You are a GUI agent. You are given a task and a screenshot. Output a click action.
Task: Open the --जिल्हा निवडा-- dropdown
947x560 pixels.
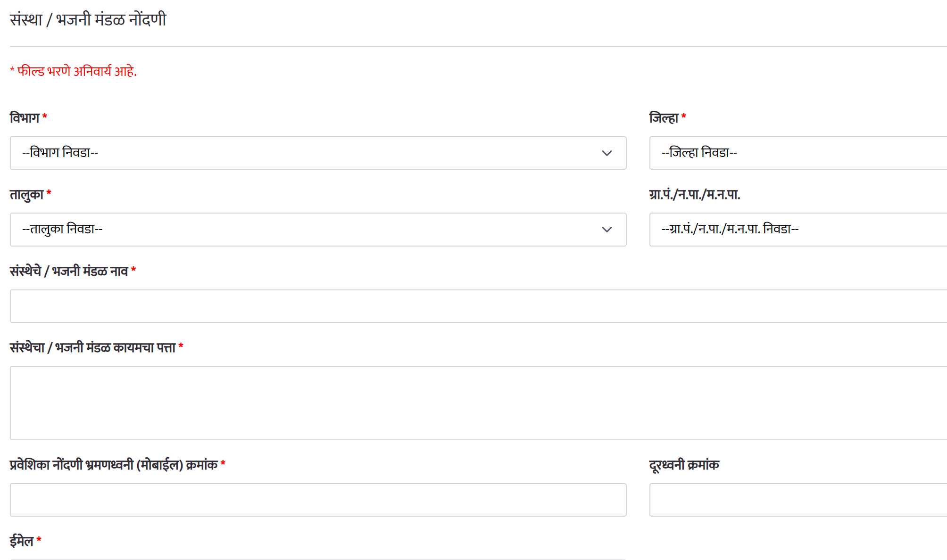797,153
